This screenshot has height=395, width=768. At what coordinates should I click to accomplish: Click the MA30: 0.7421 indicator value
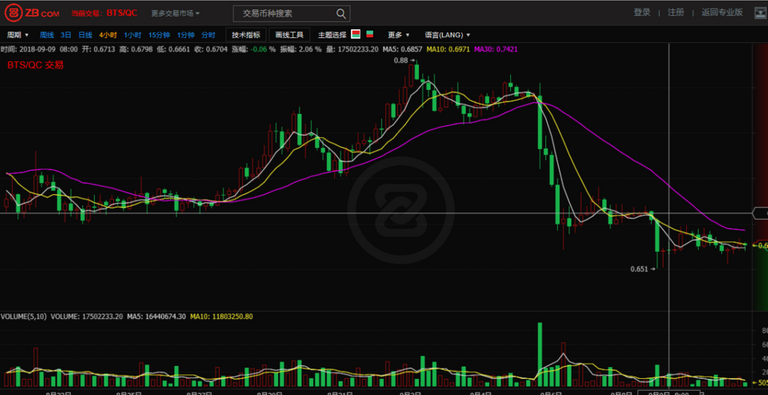(496, 49)
